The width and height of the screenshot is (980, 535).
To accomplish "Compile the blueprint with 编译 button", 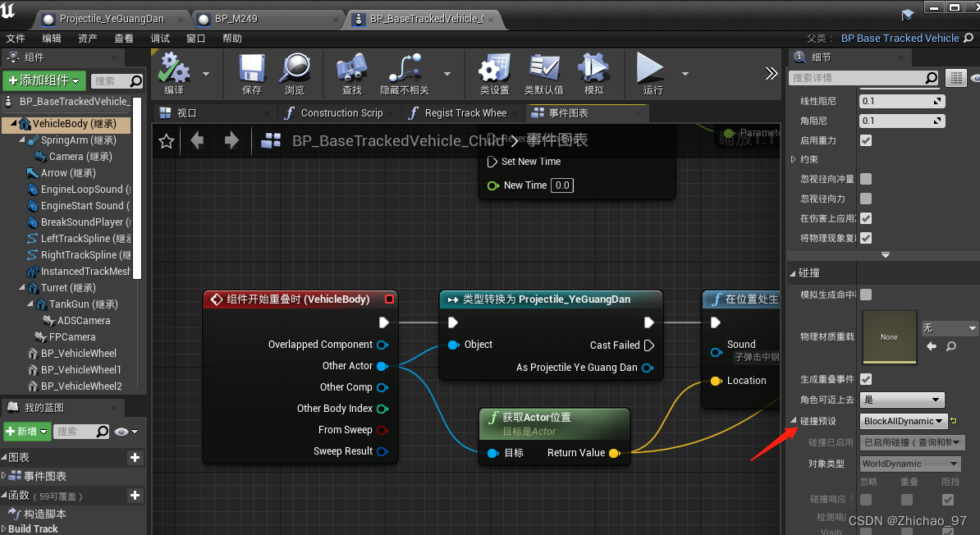I will [174, 74].
